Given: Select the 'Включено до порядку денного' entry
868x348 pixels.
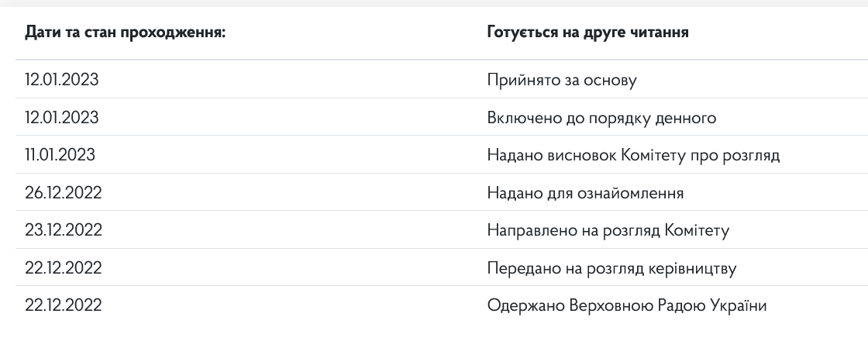Looking at the screenshot, I should coord(601,119).
